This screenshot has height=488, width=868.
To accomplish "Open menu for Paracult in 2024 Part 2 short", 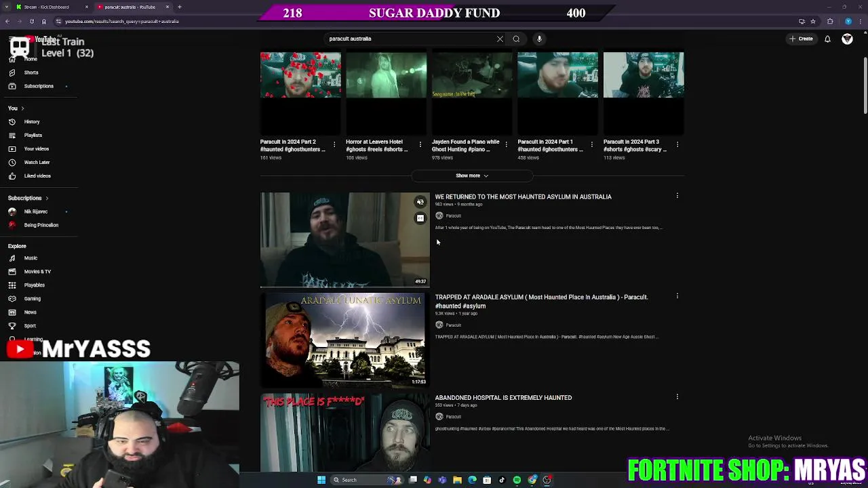I will 334,144.
